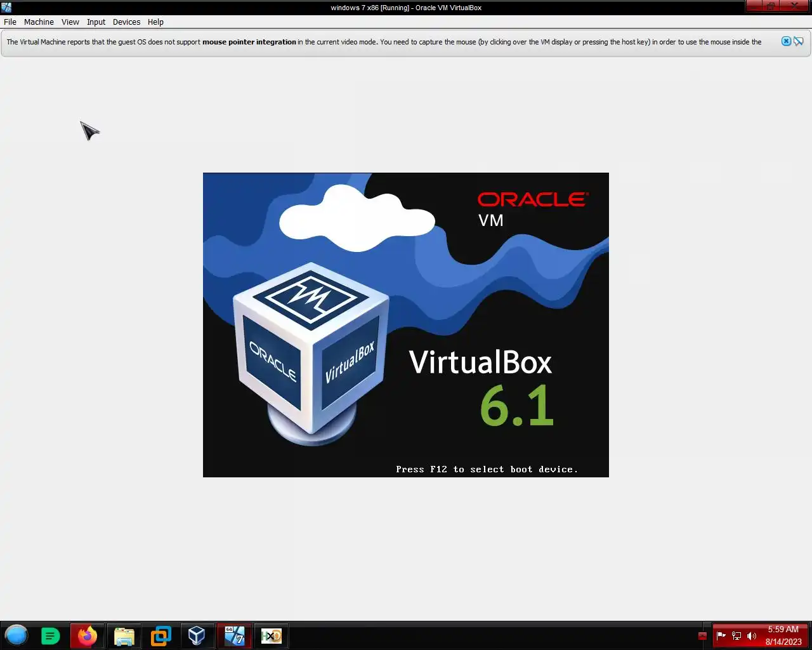Restore down the VirtualBox VM window

click(771, 6)
